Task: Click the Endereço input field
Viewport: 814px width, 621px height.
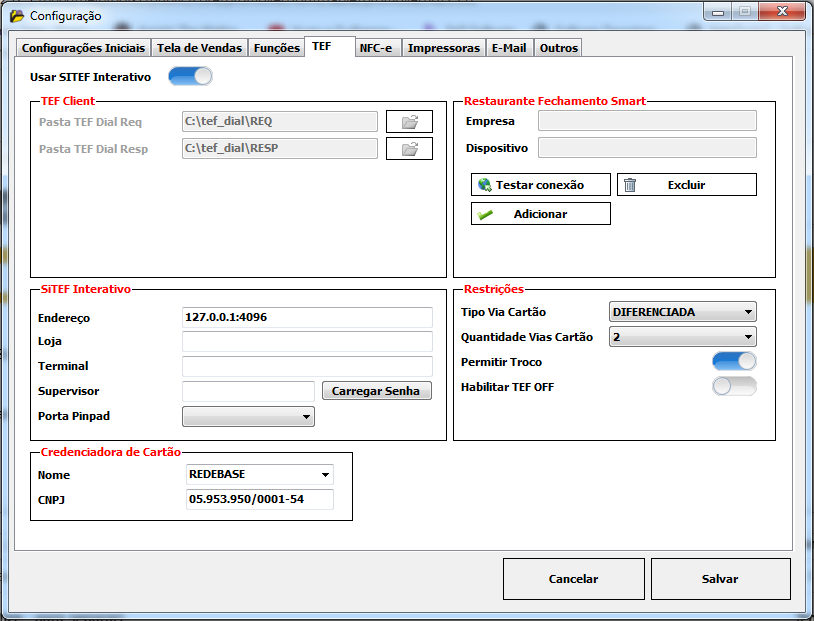Action: coord(306,317)
